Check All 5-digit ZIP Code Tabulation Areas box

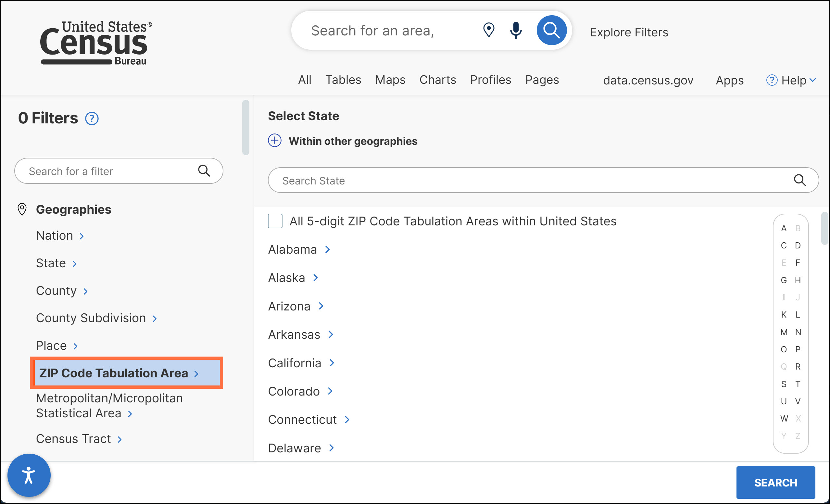[x=275, y=221]
